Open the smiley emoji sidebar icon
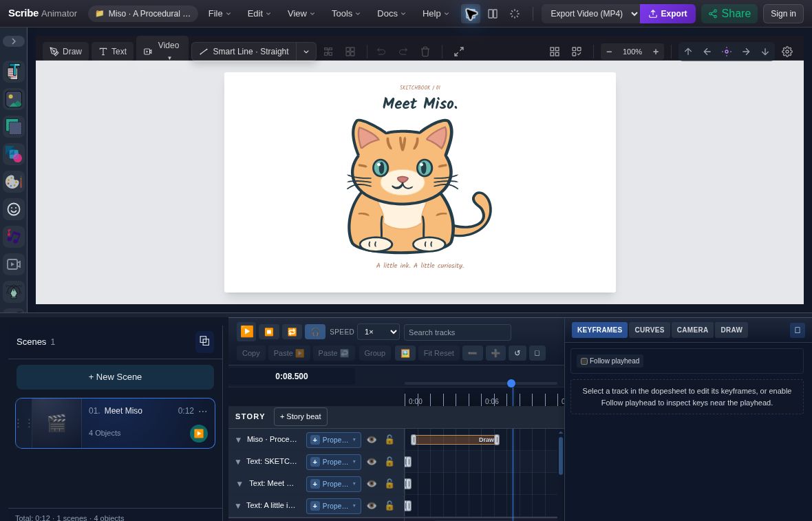 point(14,209)
